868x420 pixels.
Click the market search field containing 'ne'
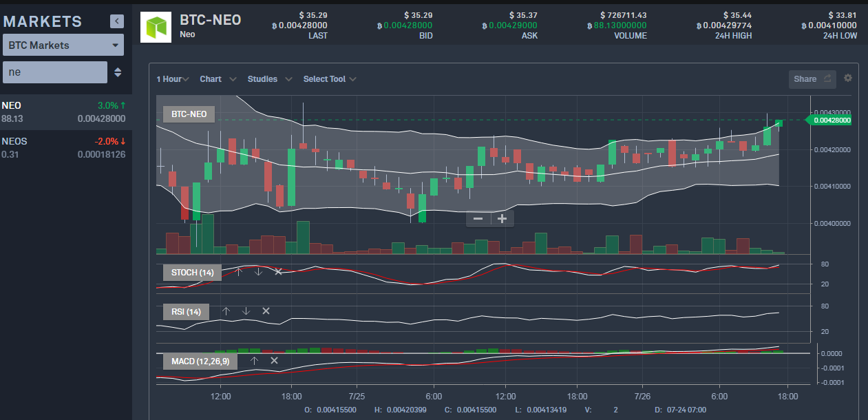click(55, 72)
